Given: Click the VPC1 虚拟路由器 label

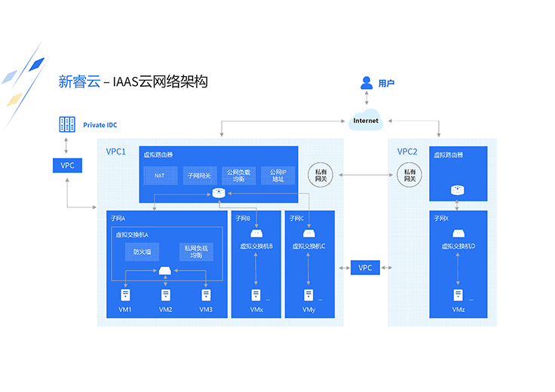Looking at the screenshot, I should click(x=158, y=155).
